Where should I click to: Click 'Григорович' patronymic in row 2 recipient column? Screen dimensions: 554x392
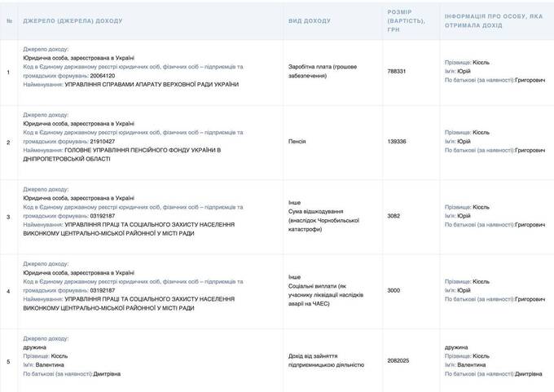[530, 150]
